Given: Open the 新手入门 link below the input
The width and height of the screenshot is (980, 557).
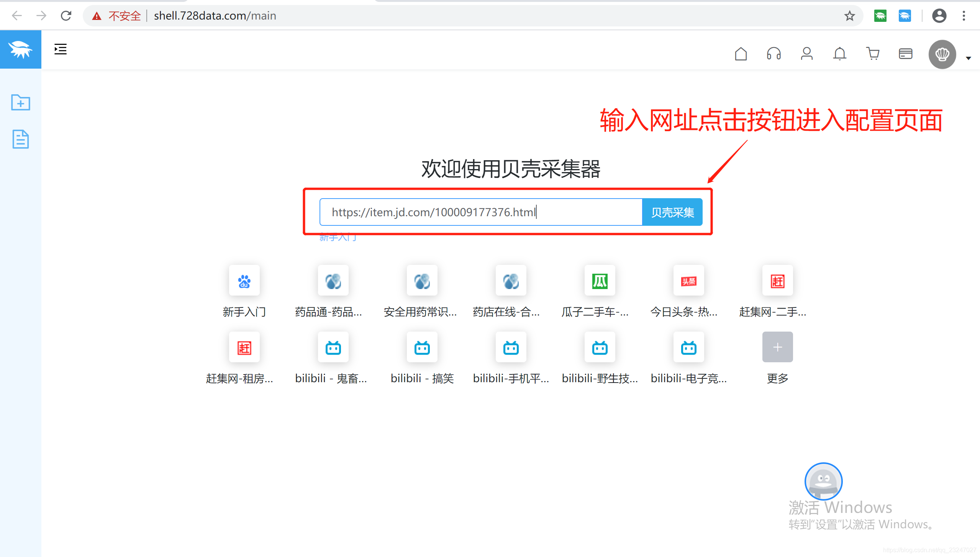Looking at the screenshot, I should (x=338, y=238).
